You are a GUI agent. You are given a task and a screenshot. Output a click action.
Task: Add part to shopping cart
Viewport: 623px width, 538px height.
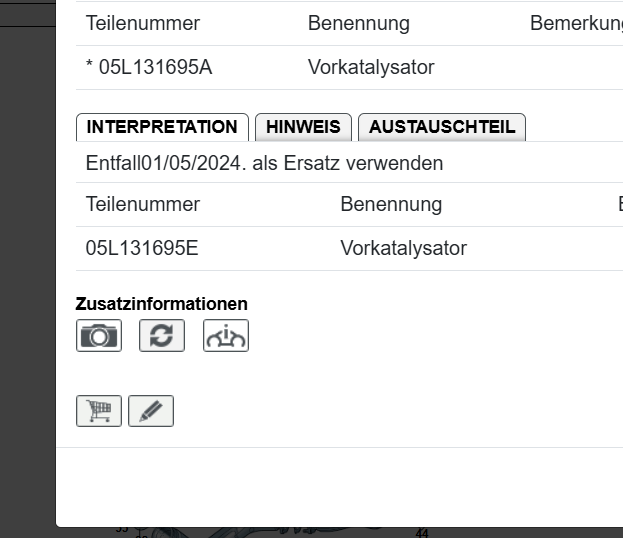(x=99, y=411)
